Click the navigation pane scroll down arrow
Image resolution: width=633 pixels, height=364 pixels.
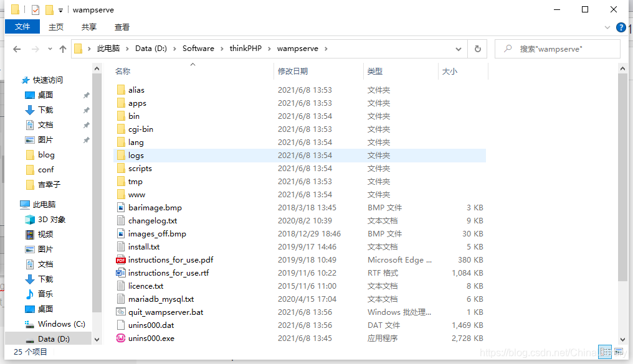click(x=97, y=339)
